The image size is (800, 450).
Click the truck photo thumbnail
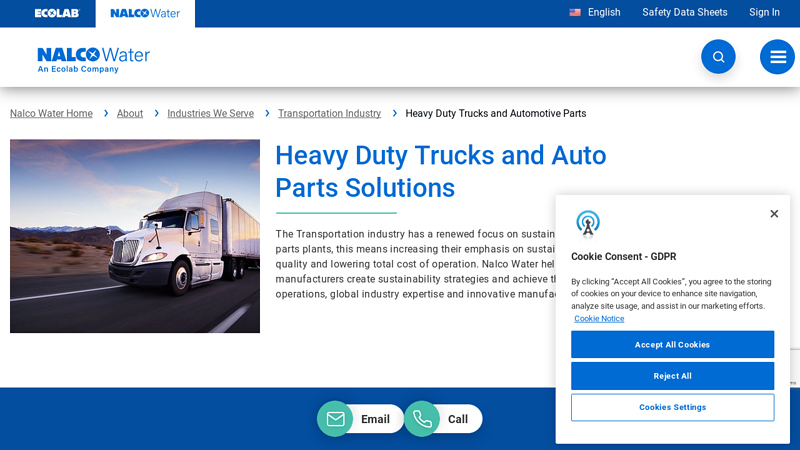tap(135, 236)
